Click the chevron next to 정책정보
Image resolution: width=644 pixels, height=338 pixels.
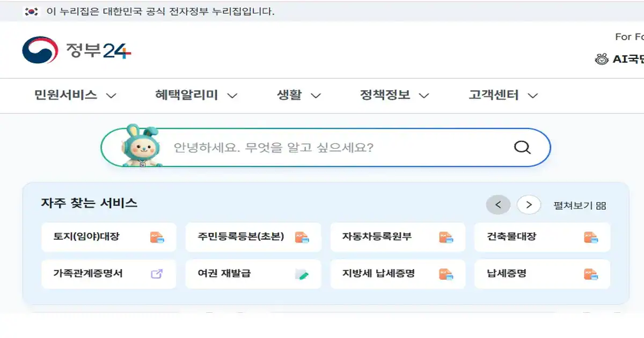[424, 96]
